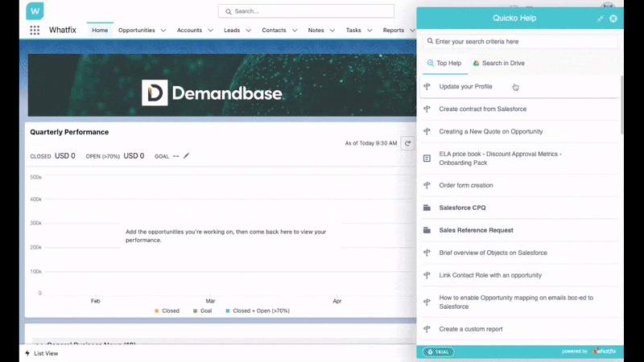This screenshot has width=644, height=362.
Task: Open Order form creation flow
Action: coord(518,186)
